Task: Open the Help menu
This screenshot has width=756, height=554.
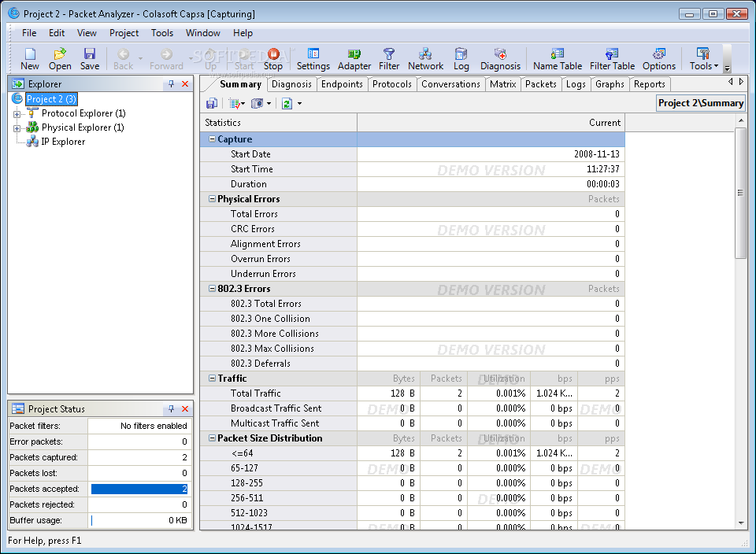Action: pos(243,33)
